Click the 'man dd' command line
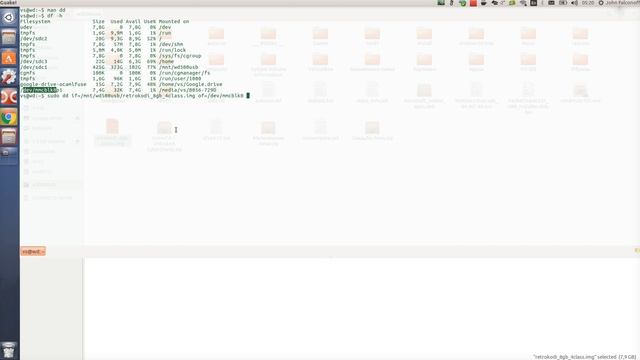640x360 pixels. pos(42,10)
